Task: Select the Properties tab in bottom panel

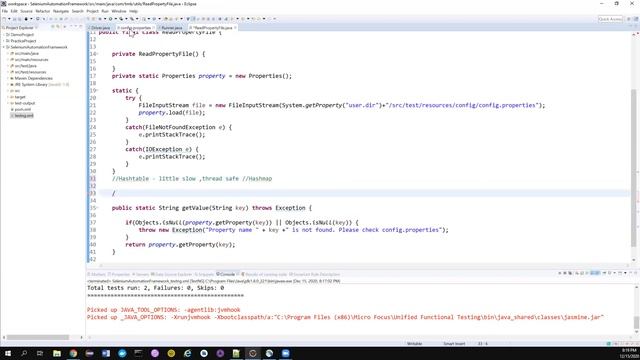Action: point(119,274)
